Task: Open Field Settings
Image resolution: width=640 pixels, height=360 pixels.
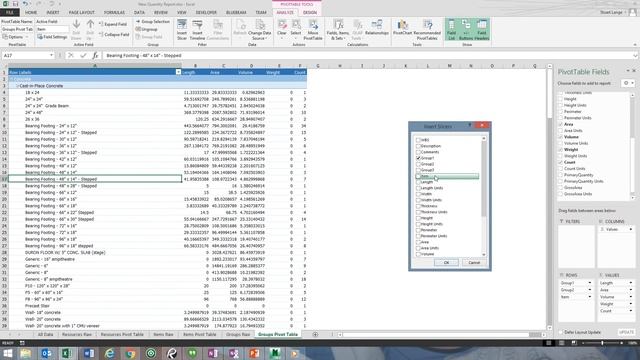Action: (52, 37)
